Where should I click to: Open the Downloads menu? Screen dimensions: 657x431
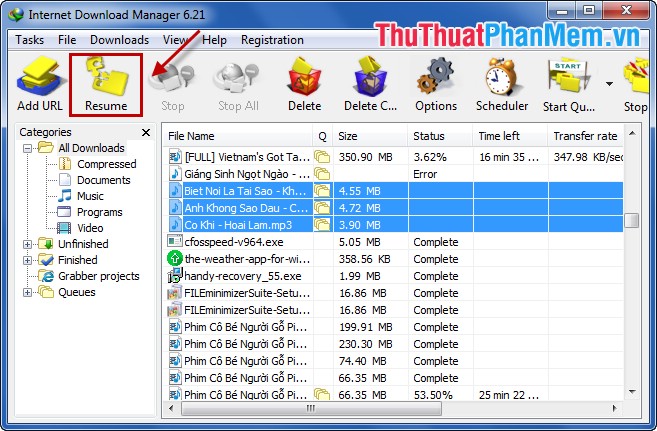point(119,40)
